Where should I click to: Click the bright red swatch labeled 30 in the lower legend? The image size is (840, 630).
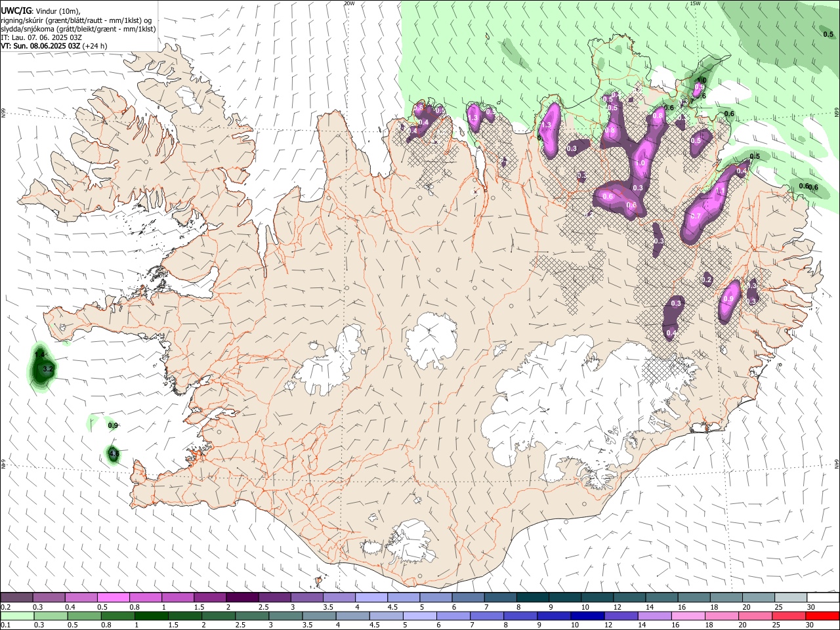point(822,616)
